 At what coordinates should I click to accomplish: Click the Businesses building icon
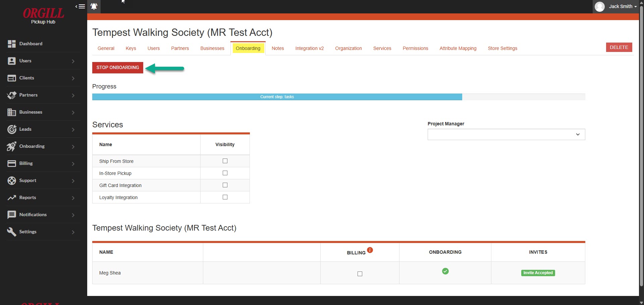click(12, 112)
